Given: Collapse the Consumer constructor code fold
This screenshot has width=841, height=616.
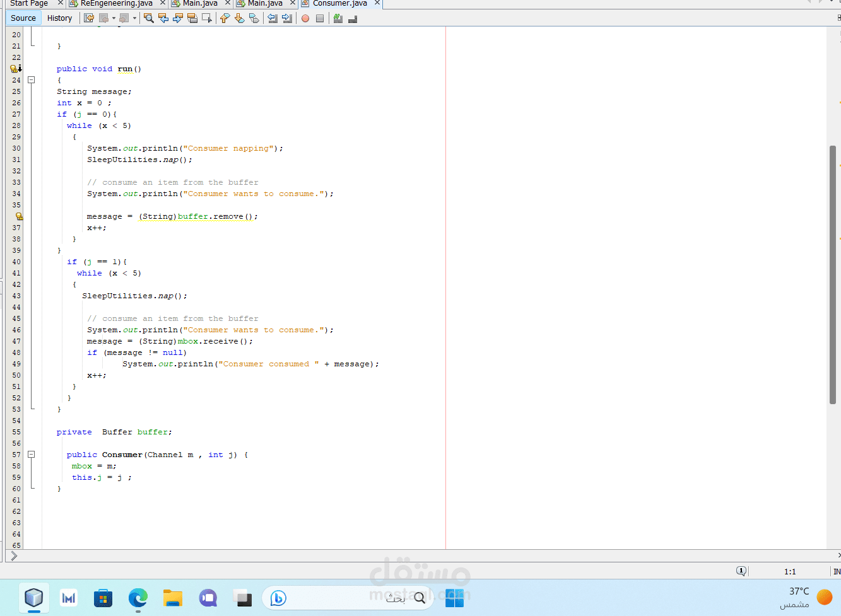Looking at the screenshot, I should point(32,455).
